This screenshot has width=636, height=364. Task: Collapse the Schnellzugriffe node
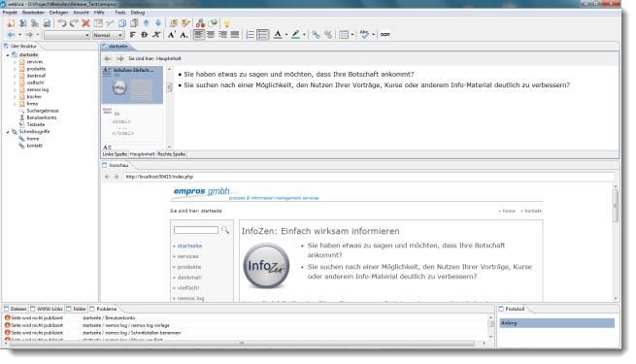[x=8, y=132]
